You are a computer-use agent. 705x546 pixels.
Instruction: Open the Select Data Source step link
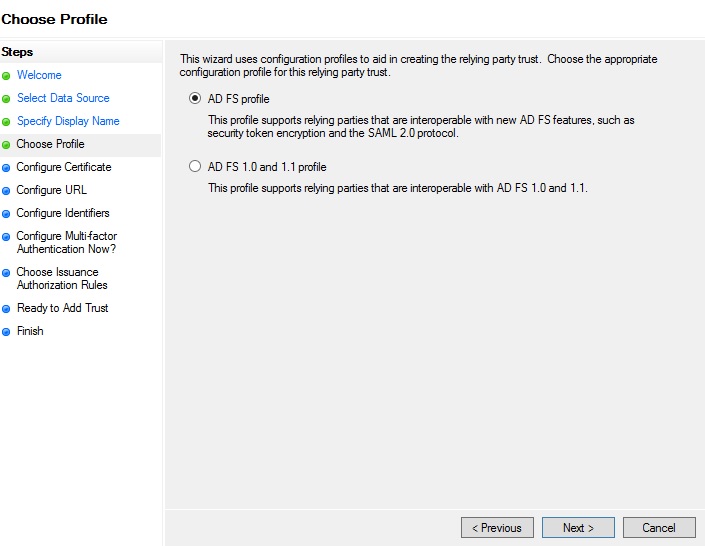click(x=63, y=98)
